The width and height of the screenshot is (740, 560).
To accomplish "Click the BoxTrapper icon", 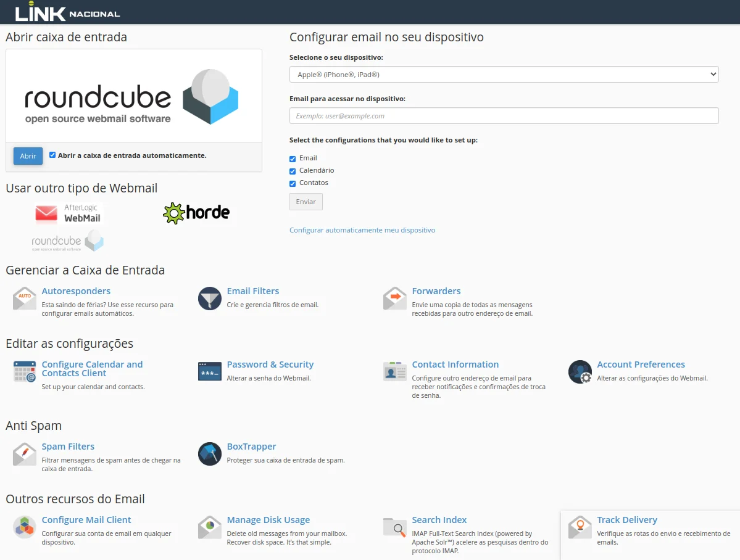I will [x=210, y=454].
